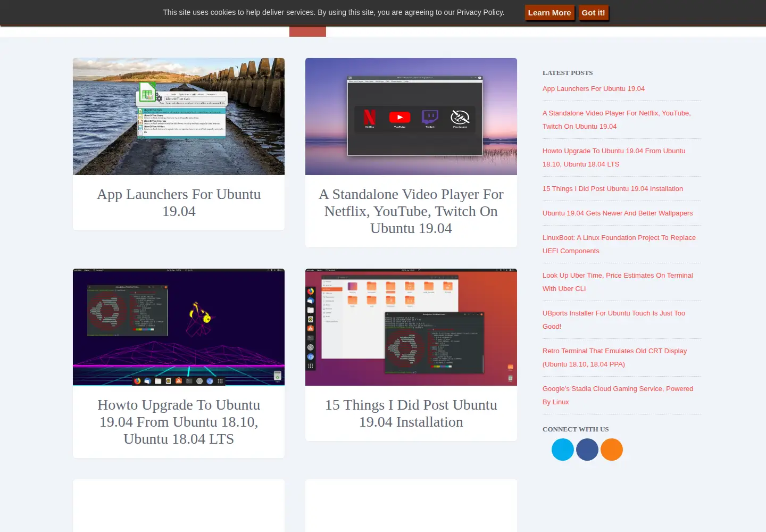This screenshot has width=766, height=532.
Task: Open 'Ubuntu 19.04 Gets Newer And Better Wallpapers'
Action: click(x=618, y=213)
